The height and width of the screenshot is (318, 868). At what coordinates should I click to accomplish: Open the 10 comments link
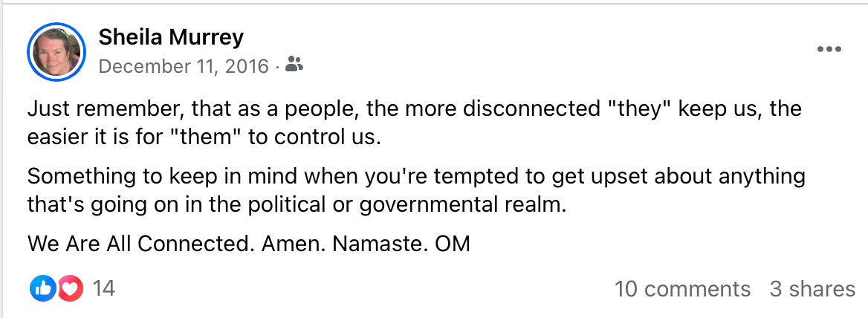[x=682, y=289]
